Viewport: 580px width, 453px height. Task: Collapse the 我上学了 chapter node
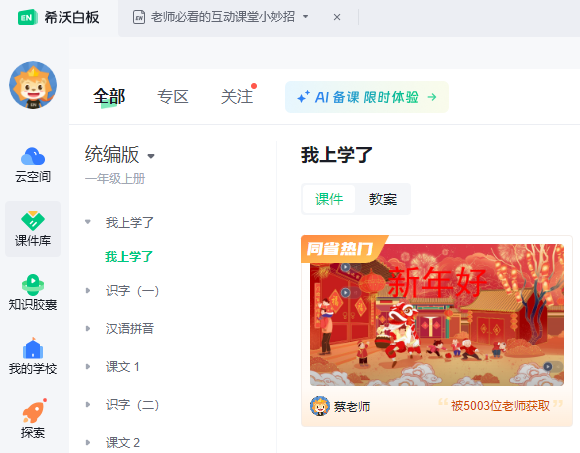[88, 222]
